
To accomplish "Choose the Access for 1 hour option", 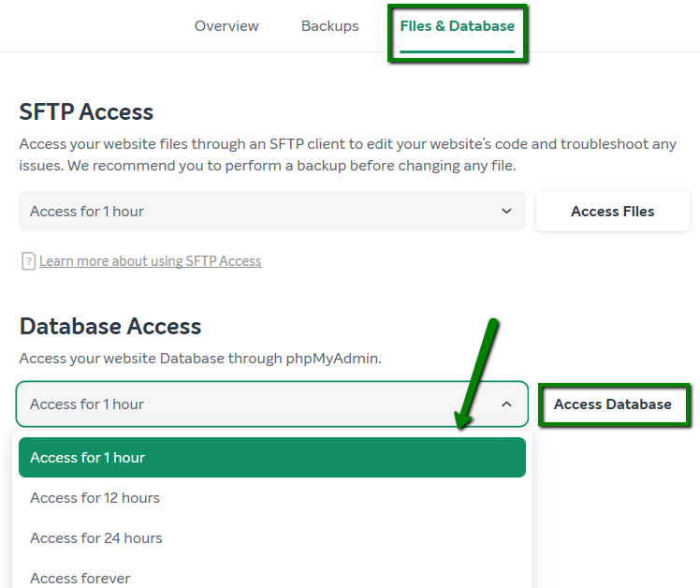I will pos(272,458).
